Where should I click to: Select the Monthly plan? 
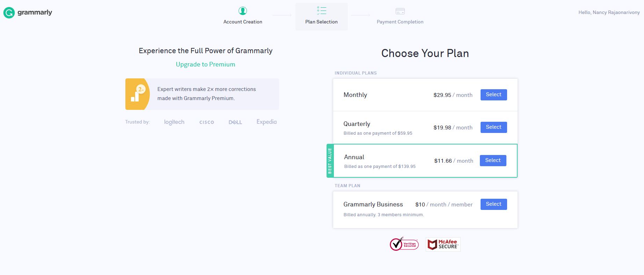[x=493, y=95]
